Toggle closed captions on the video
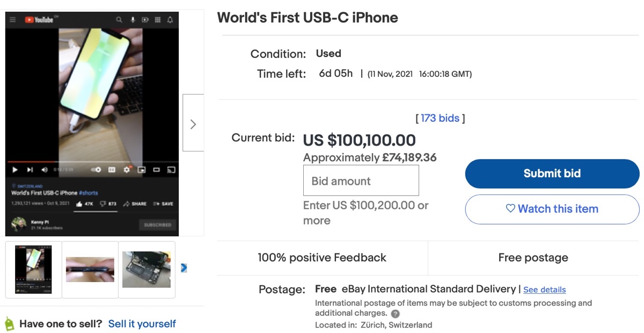Viewport: 644px width, 333px height. [112, 170]
